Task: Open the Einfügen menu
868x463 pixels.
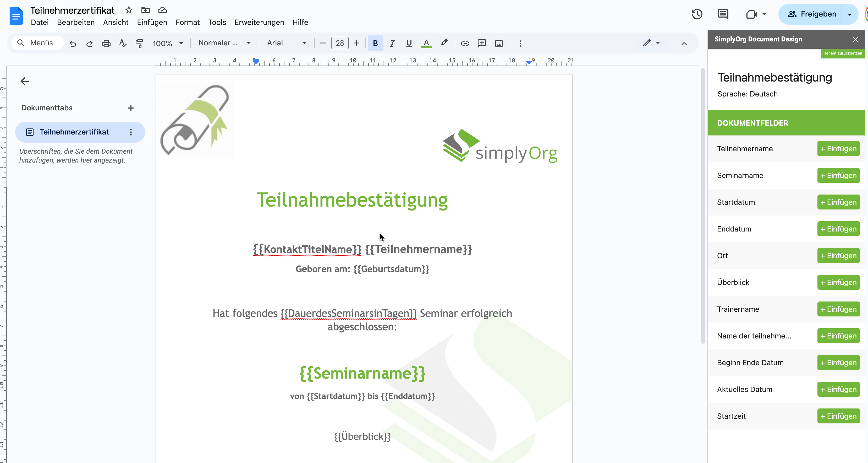Action: 152,22
